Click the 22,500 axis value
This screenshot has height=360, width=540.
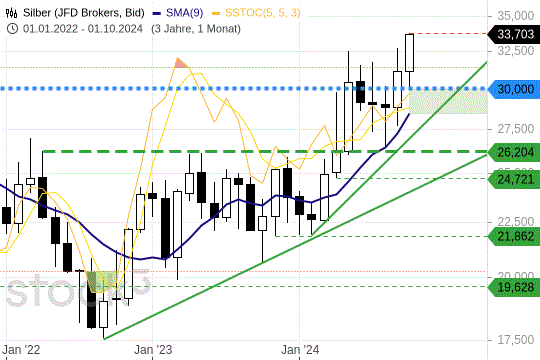pyautogui.click(x=516, y=221)
